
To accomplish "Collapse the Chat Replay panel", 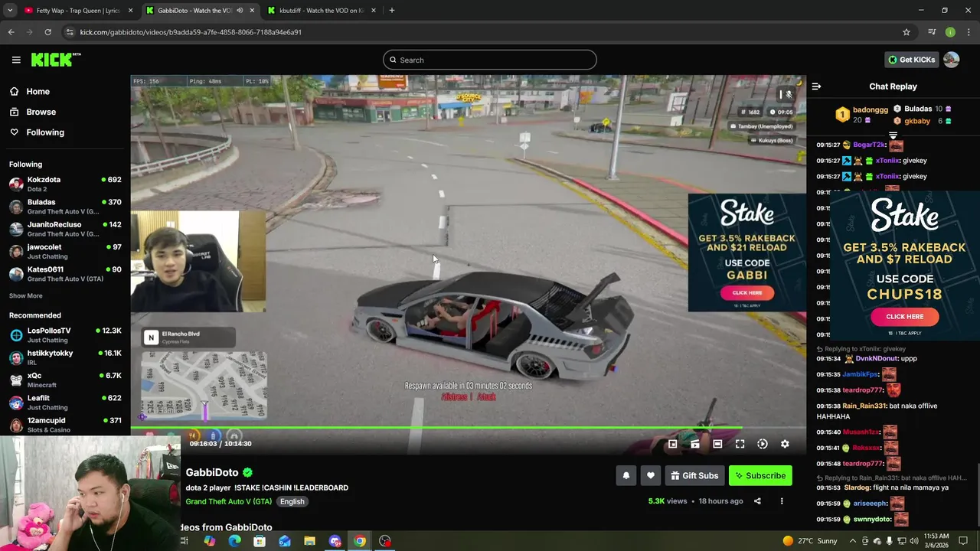I will 816,86.
